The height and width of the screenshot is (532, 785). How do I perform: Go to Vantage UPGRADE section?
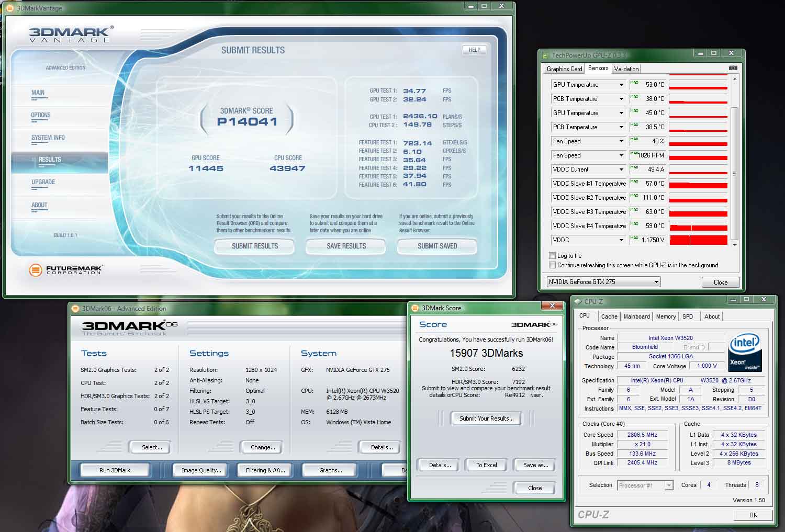(43, 182)
